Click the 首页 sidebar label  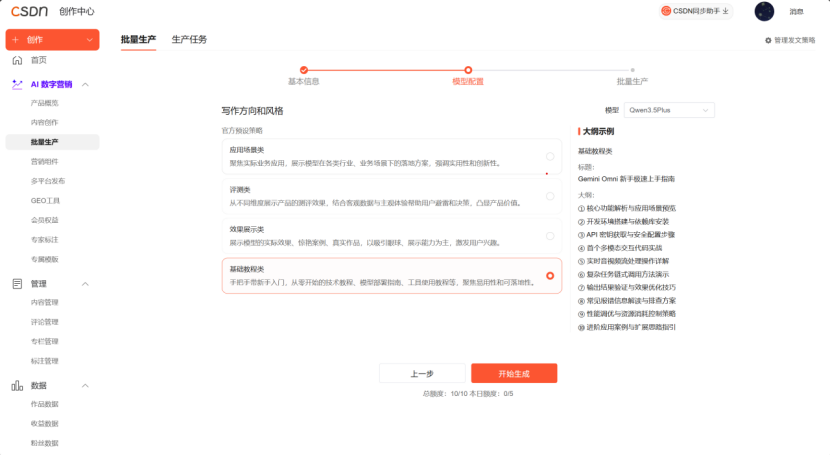click(x=39, y=60)
